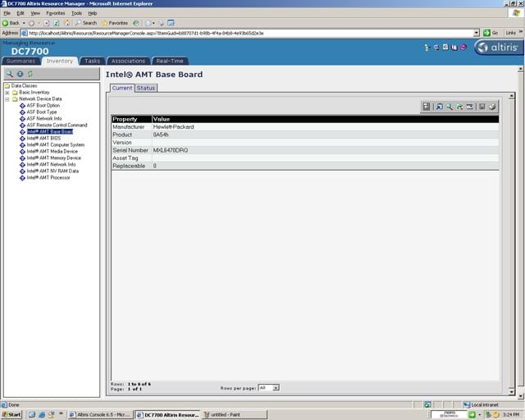Open the File menu
This screenshot has height=420, width=525.
[x=7, y=13]
